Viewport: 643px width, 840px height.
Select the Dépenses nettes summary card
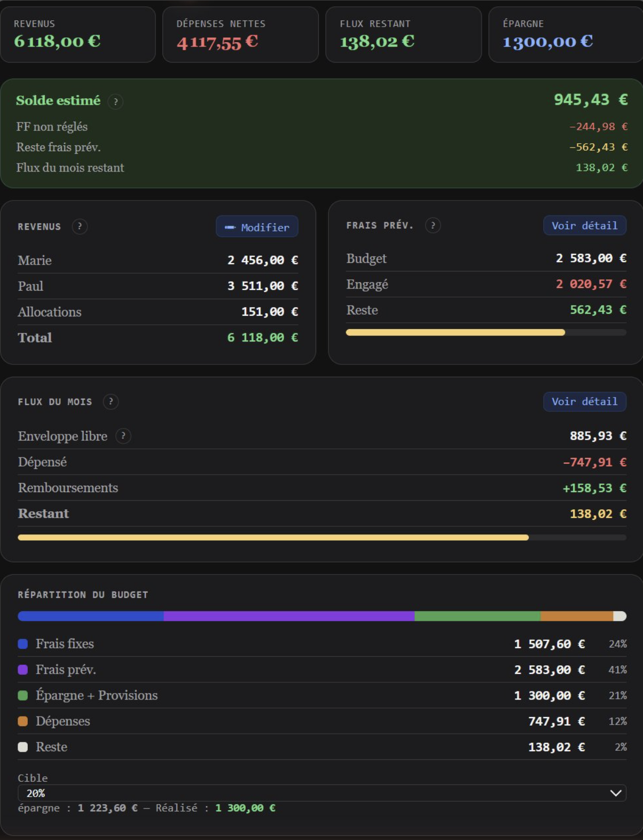[240, 35]
